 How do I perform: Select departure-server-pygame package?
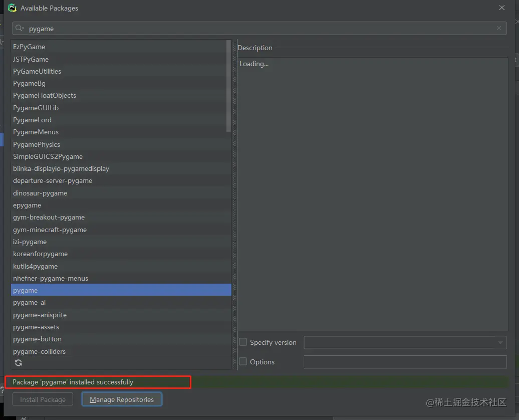click(x=121, y=180)
